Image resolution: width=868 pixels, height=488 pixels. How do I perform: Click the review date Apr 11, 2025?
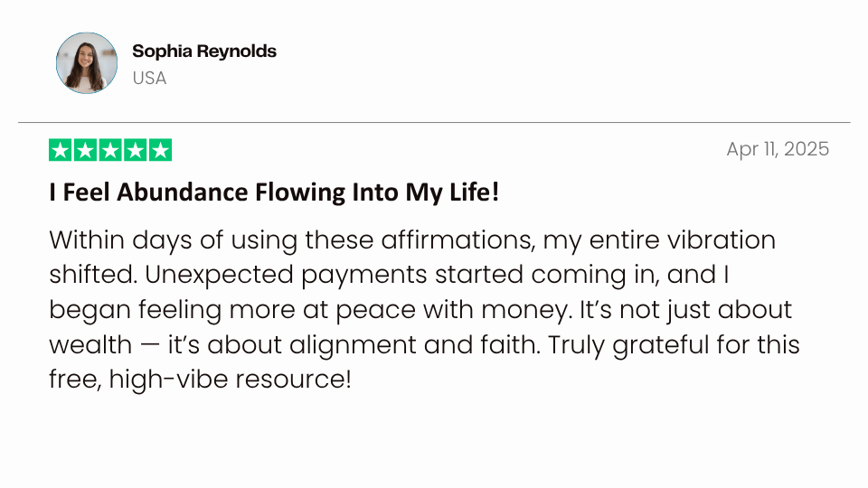click(x=778, y=149)
